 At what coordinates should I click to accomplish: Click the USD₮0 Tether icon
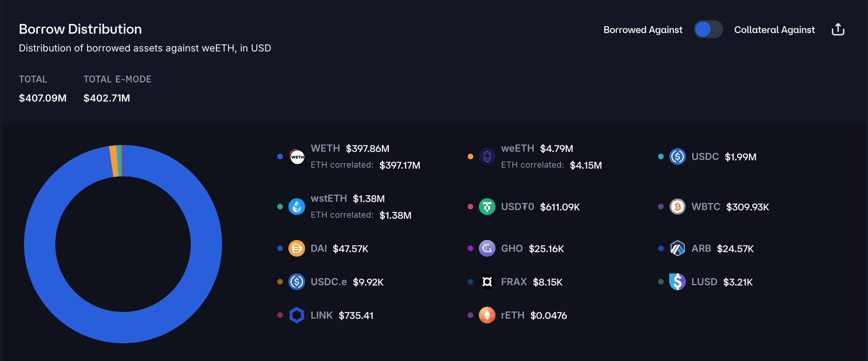pos(487,207)
